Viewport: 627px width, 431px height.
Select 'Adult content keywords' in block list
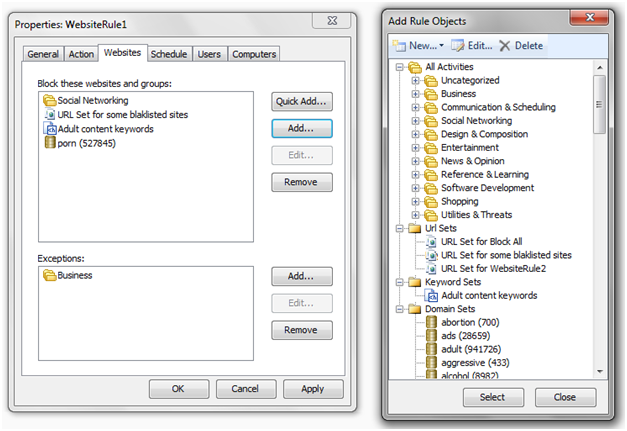click(x=106, y=129)
